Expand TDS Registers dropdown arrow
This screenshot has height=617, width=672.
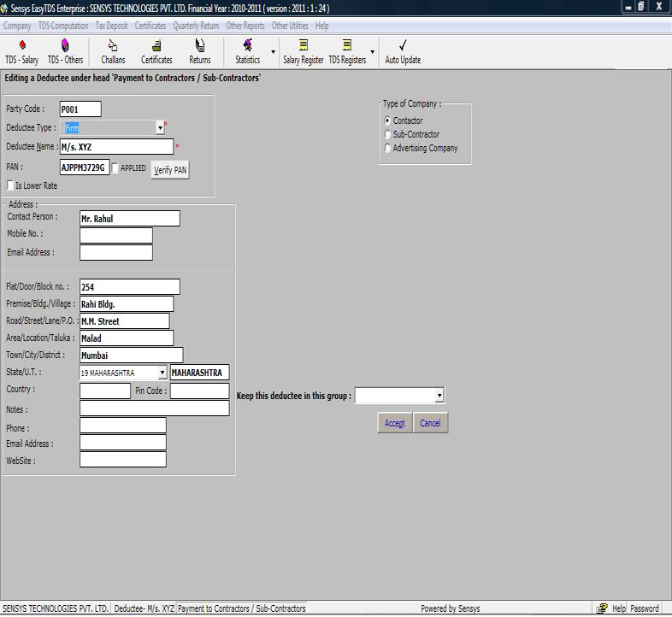372,52
